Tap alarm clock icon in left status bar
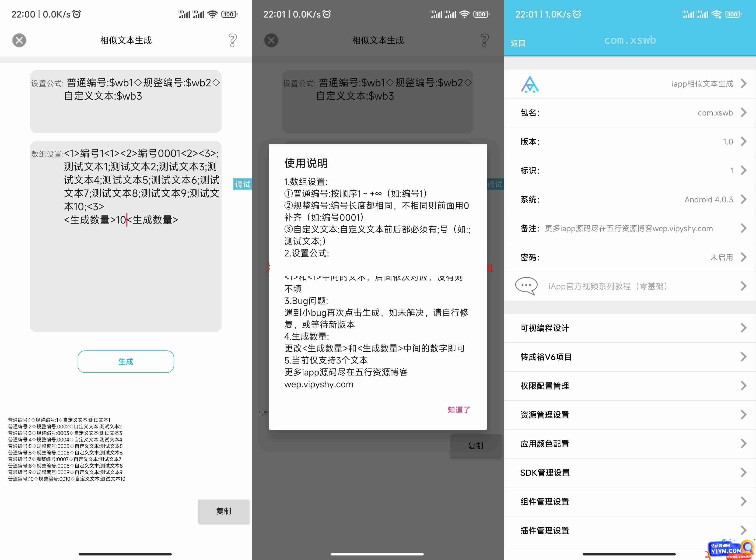The height and width of the screenshot is (560, 756). 77,14
